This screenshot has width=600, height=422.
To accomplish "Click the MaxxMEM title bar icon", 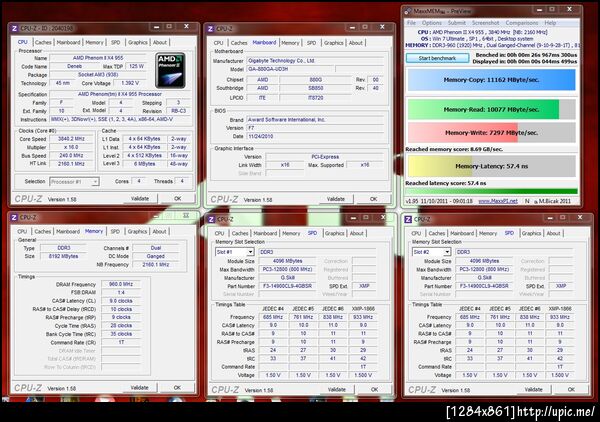I will coord(409,11).
